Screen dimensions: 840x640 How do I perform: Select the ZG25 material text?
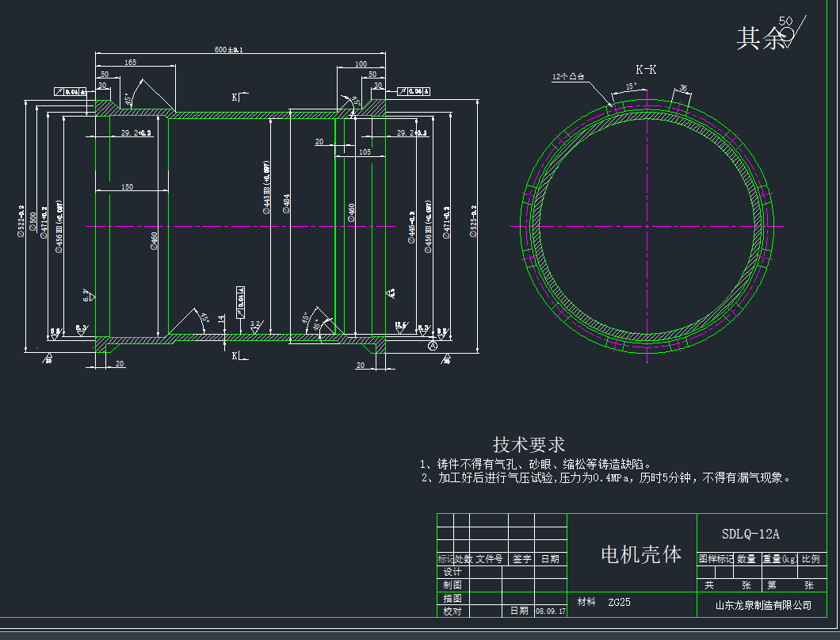click(619, 602)
